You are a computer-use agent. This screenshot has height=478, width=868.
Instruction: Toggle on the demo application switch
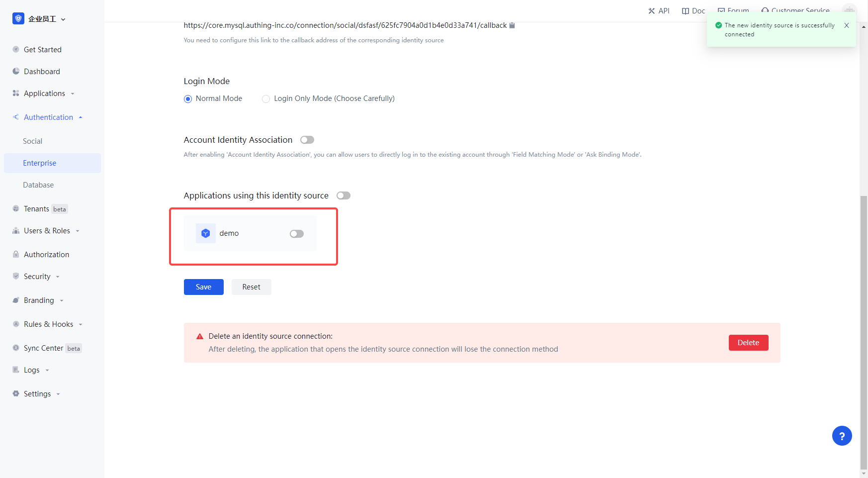(x=297, y=234)
